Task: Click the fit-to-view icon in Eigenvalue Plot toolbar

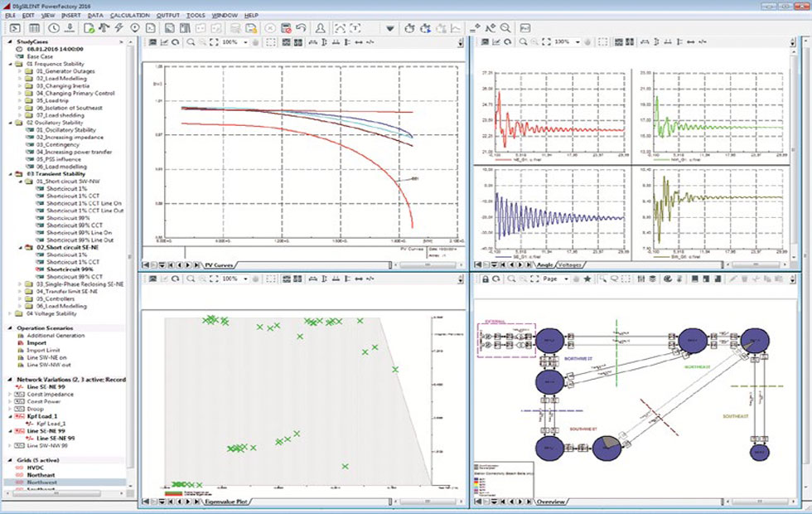Action: pos(214,279)
